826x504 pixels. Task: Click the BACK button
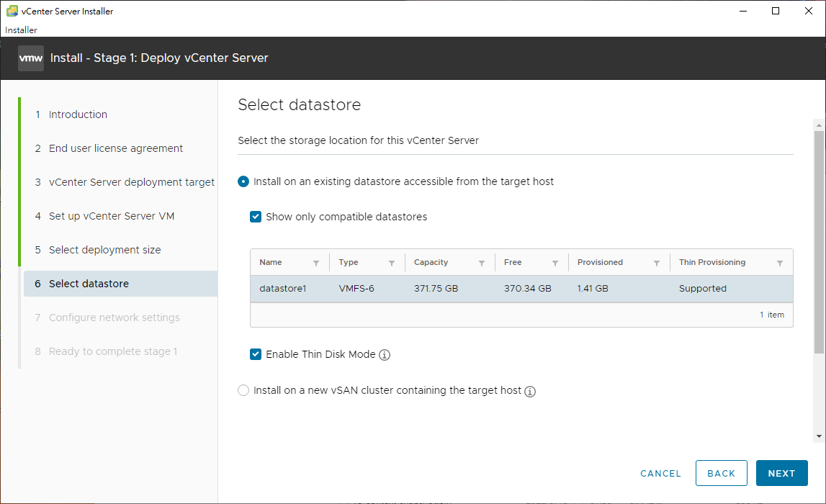point(721,473)
